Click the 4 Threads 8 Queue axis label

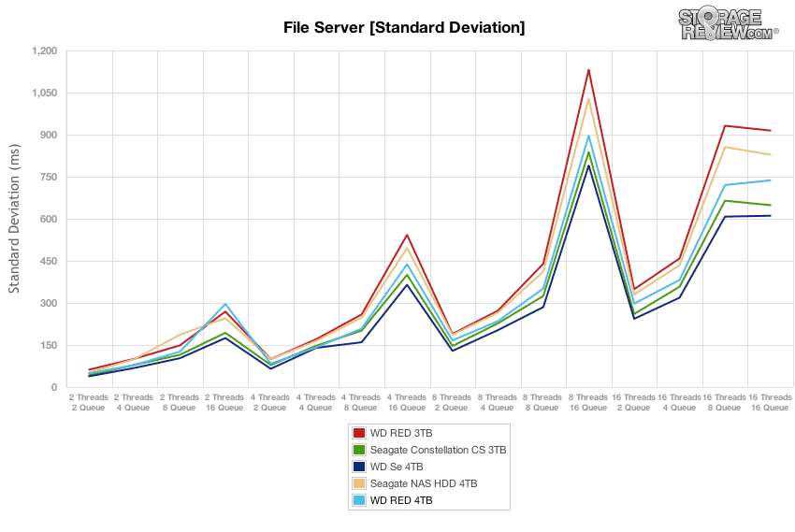click(360, 402)
